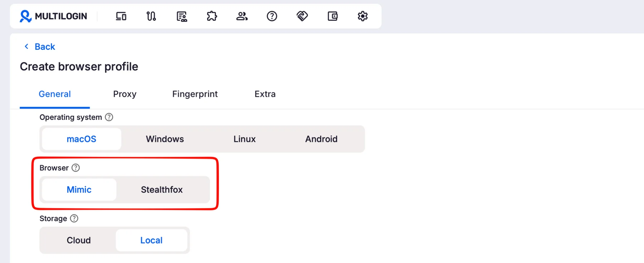Select macOS as operating system
The image size is (644, 263).
[82, 139]
